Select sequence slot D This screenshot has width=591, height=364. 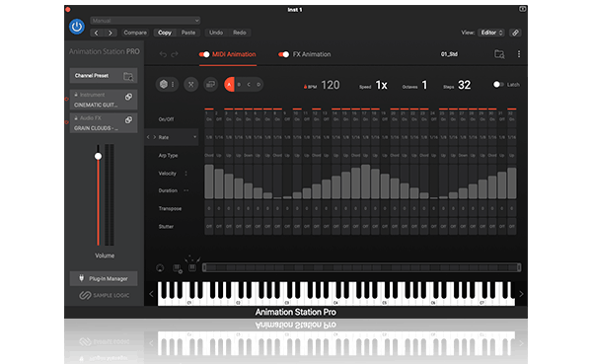click(259, 85)
